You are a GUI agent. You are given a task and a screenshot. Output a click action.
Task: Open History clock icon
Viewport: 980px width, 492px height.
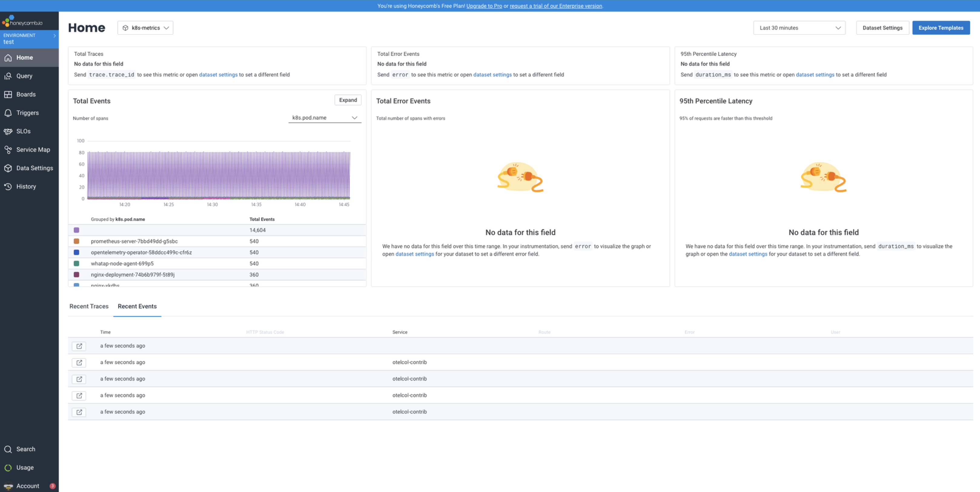pos(8,187)
